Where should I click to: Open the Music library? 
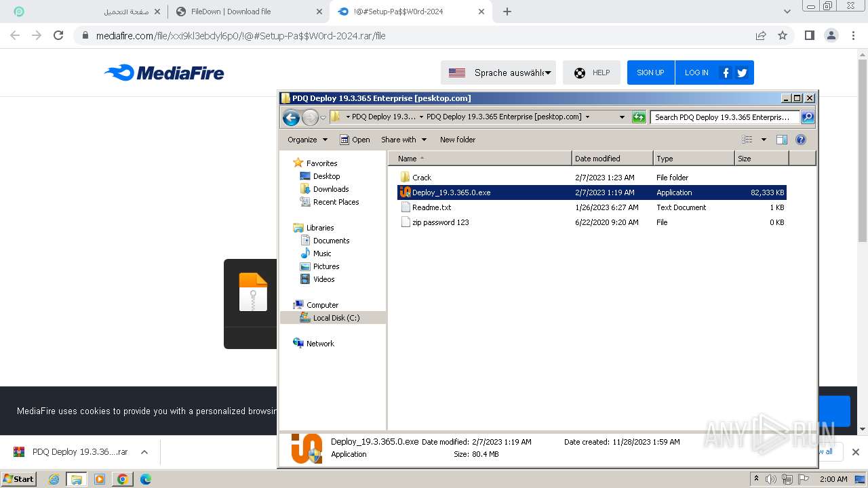click(322, 253)
